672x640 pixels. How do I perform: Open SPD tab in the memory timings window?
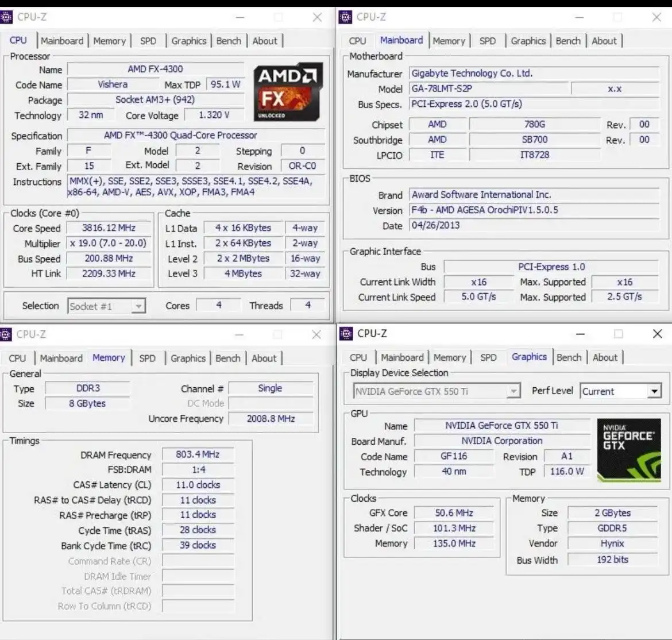(x=148, y=358)
